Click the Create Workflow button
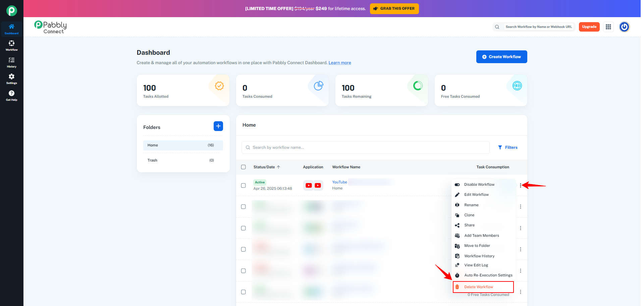The width and height of the screenshot is (644, 306). click(501, 57)
